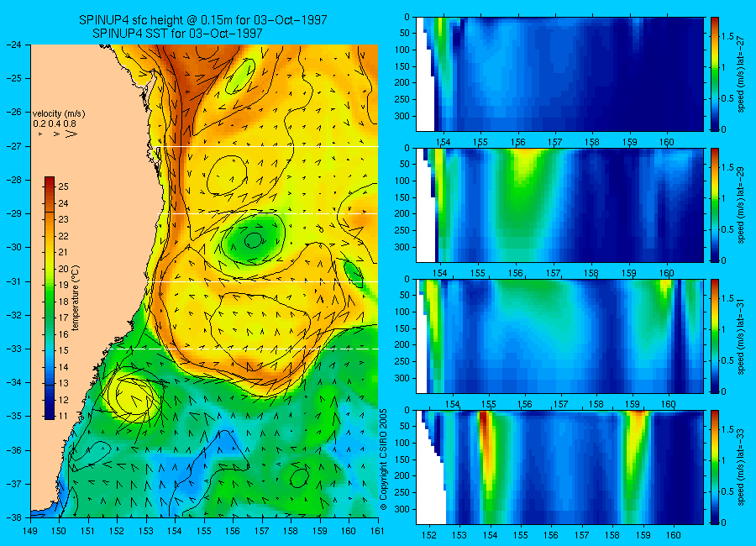Screen dimensions: 756x546
Task: Click the 'temperature (°C)' colorbar label
Action: pos(76,298)
